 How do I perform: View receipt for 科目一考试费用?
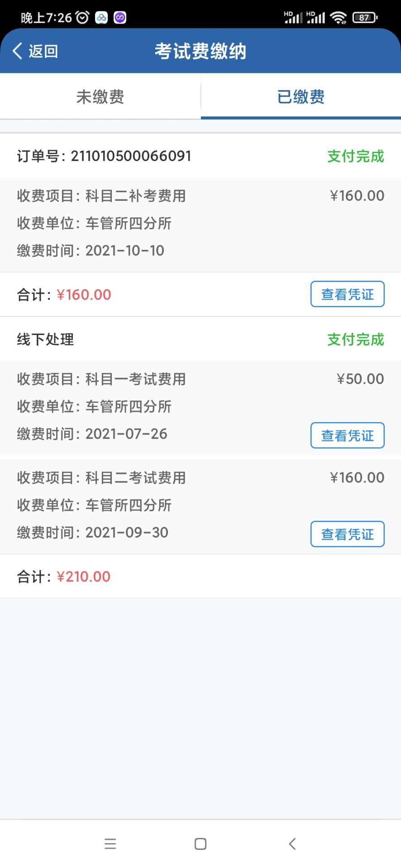coord(347,435)
